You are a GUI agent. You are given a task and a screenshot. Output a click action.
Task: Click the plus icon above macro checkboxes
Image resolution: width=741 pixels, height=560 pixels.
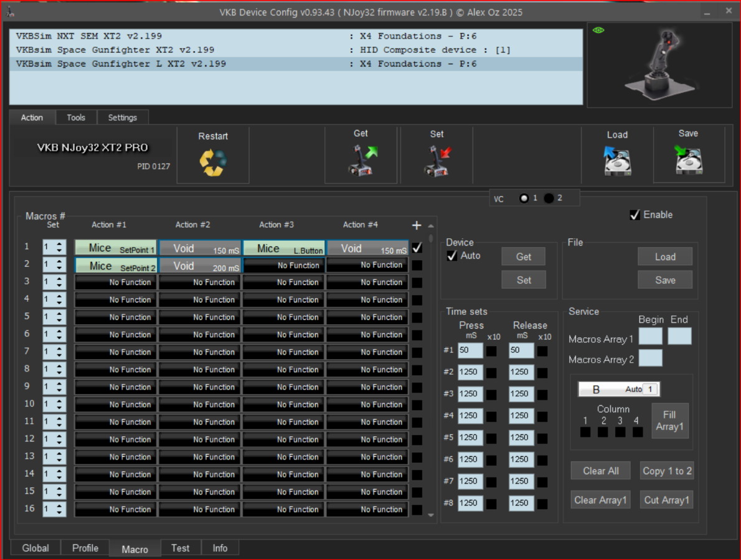417,225
